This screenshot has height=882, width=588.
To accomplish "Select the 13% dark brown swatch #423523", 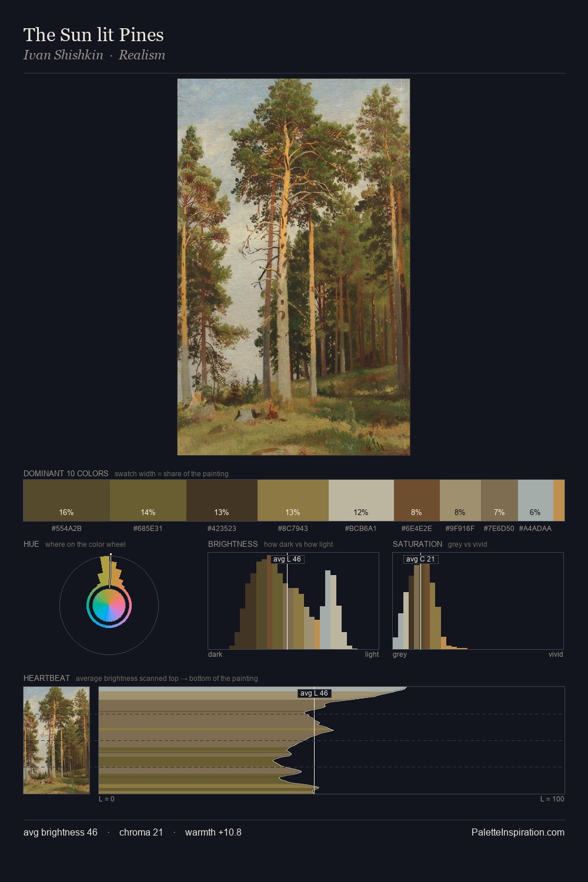I will (x=222, y=500).
